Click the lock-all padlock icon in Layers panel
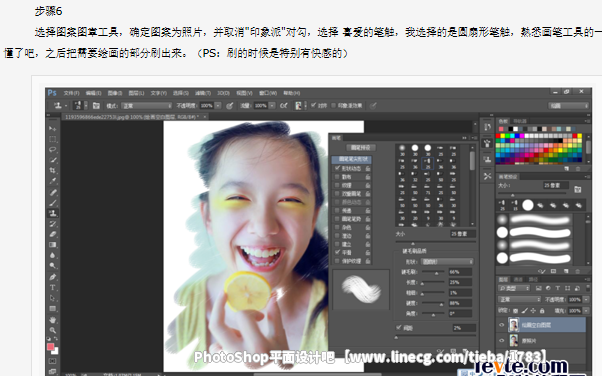This screenshot has height=376, width=602. 542,310
